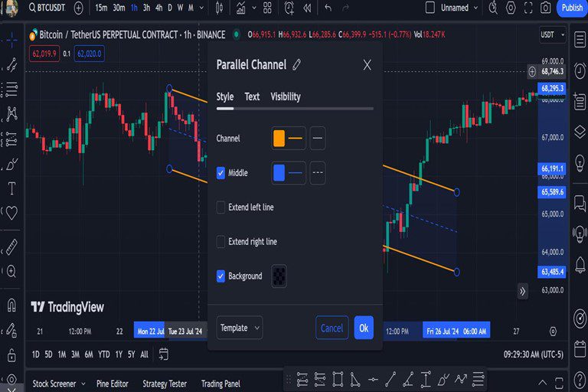Screen dimensions: 588x392
Task: Rename Parallel Channel with pencil icon
Action: click(296, 64)
